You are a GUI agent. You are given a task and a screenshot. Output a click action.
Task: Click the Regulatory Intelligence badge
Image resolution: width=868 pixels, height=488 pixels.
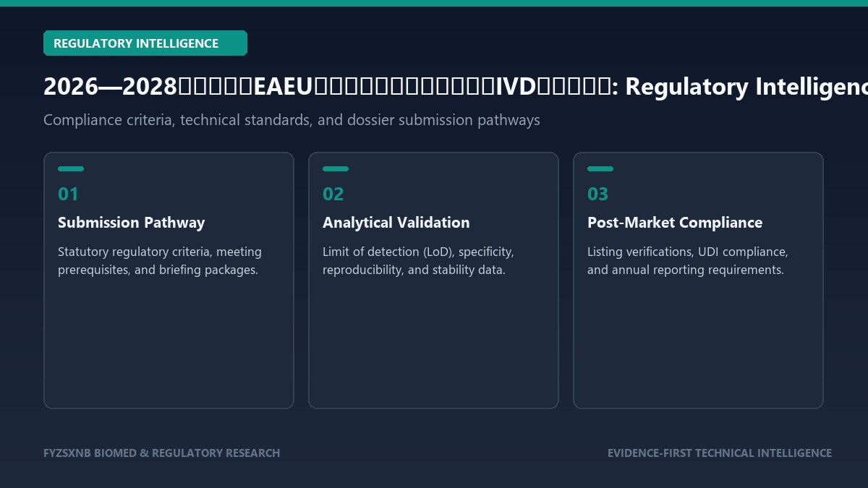[145, 43]
